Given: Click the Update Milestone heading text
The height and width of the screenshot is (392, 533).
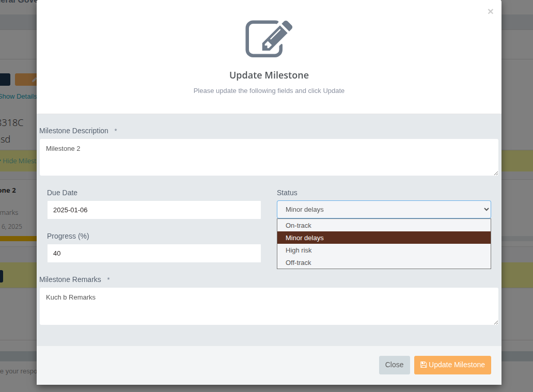Looking at the screenshot, I should [x=269, y=75].
